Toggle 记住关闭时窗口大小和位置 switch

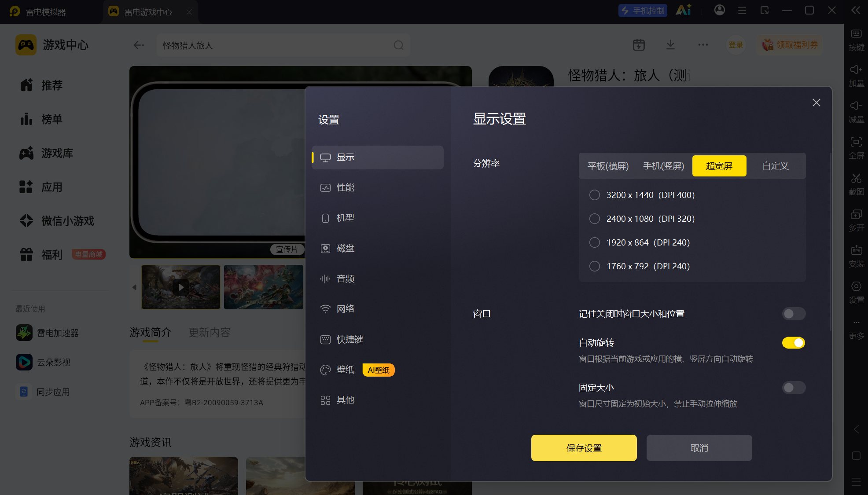click(794, 314)
